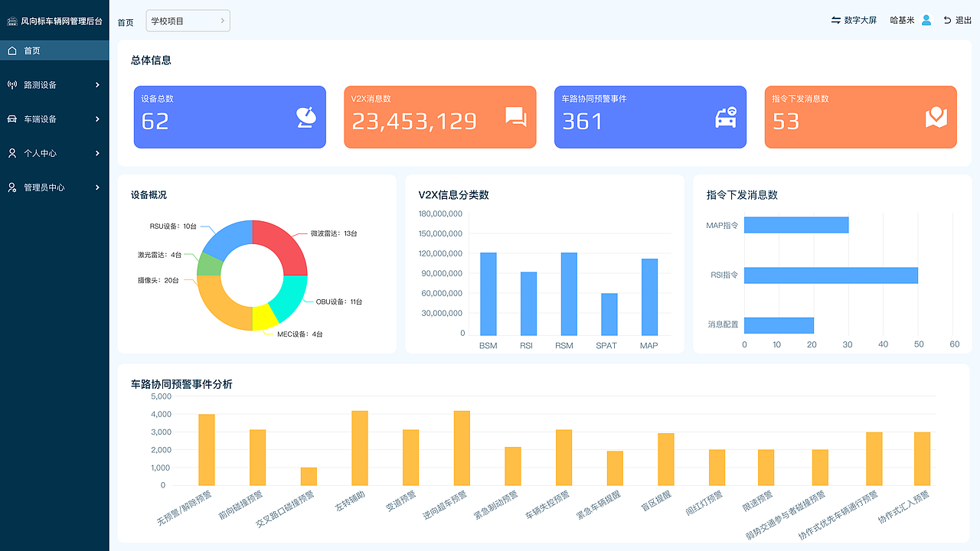Open the 车端设备 sidebar menu
Viewport: 980px width, 551px height.
(x=54, y=119)
